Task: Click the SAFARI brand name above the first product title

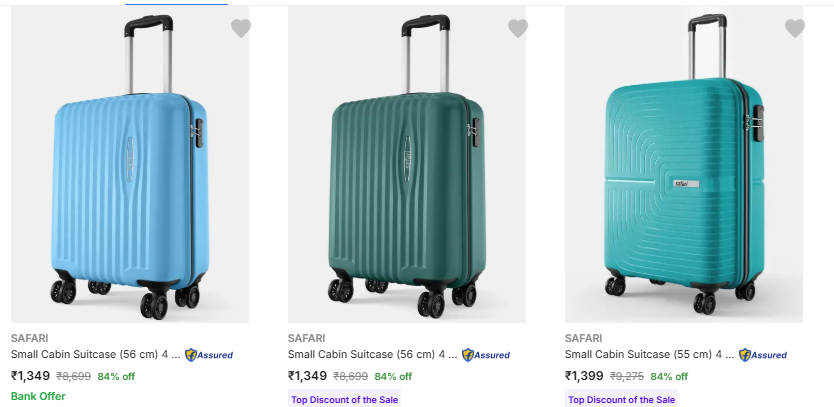Action: point(30,338)
